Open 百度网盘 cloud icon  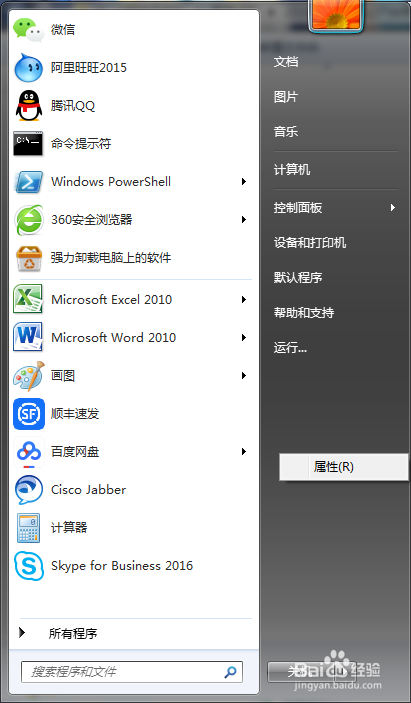coord(29,452)
